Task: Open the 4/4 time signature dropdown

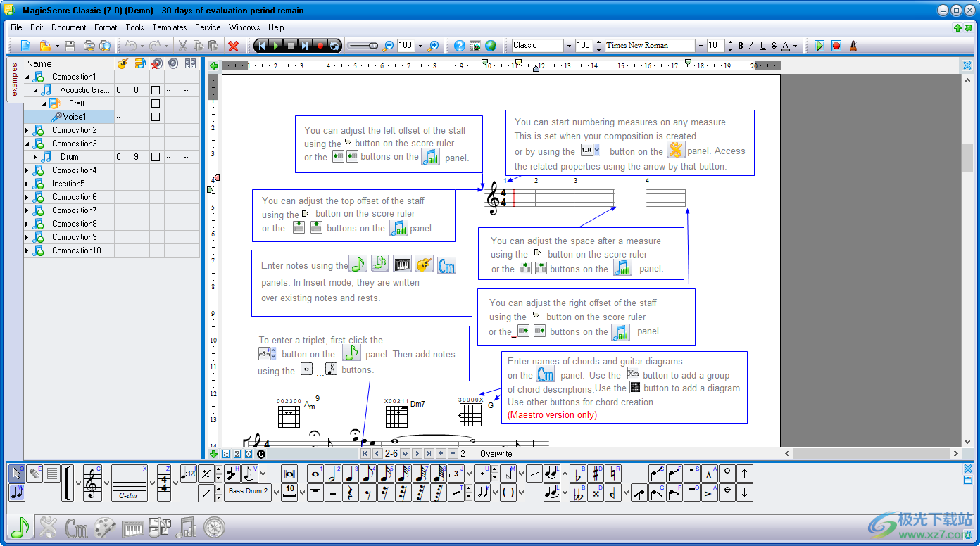Action: tap(175, 483)
